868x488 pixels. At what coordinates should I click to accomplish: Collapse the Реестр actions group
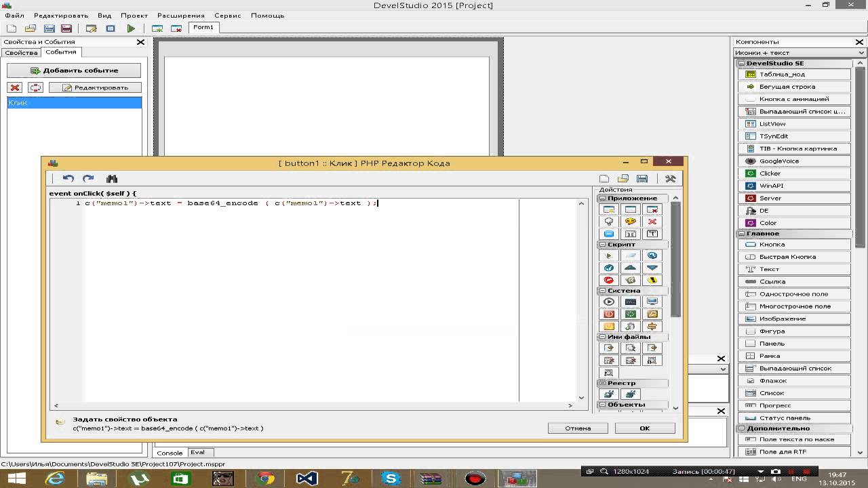(x=602, y=383)
